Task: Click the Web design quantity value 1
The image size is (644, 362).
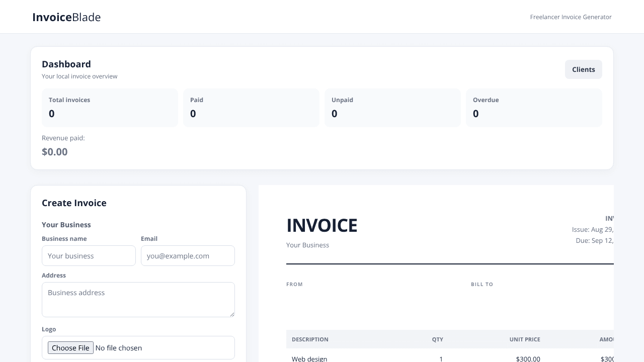Action: [x=441, y=359]
